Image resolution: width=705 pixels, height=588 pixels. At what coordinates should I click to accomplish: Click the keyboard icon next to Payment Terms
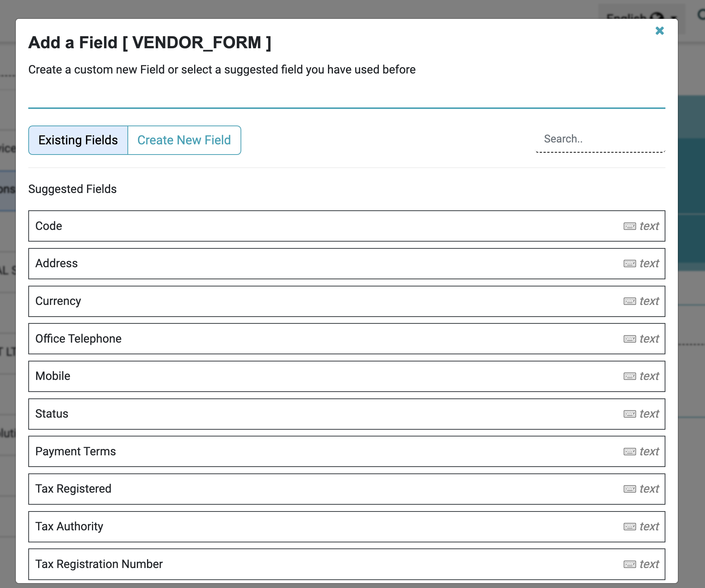(x=629, y=451)
